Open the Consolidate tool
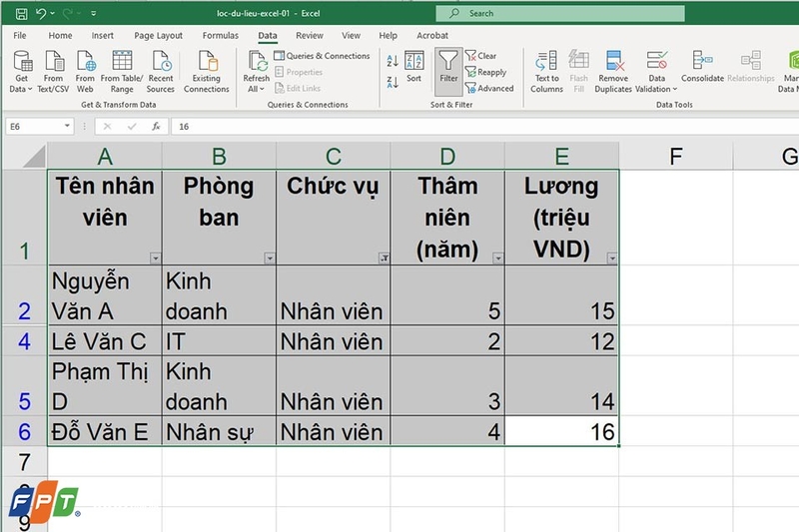 click(x=703, y=66)
